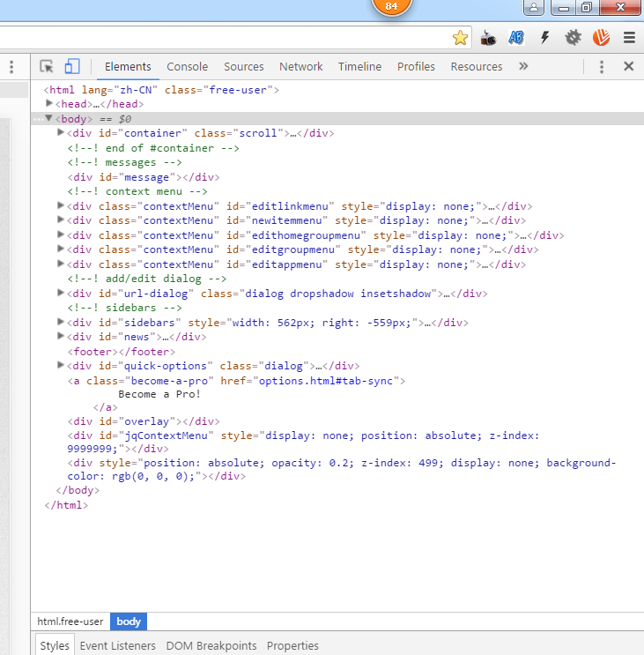Bookmark this page with star icon
Image resolution: width=644 pixels, height=655 pixels.
460,38
